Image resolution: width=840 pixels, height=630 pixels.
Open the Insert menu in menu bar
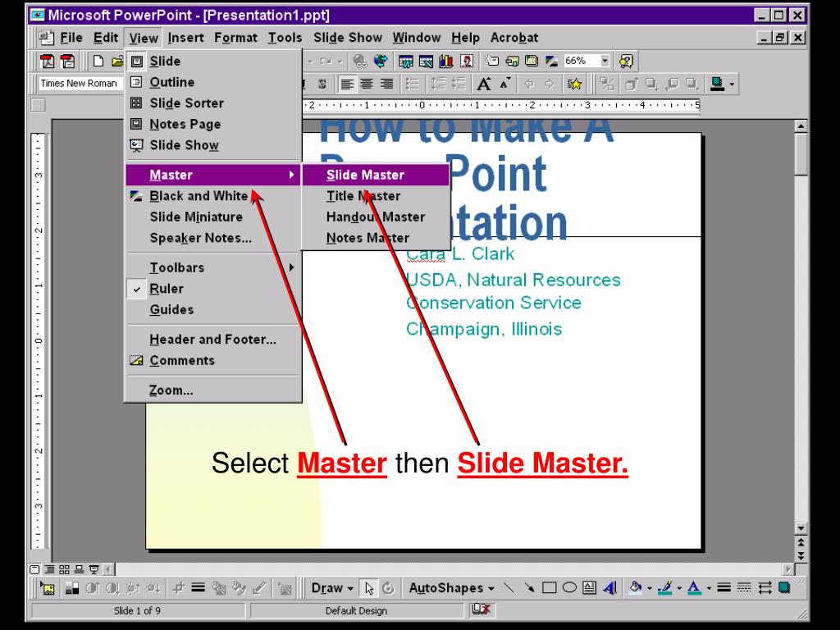[185, 38]
